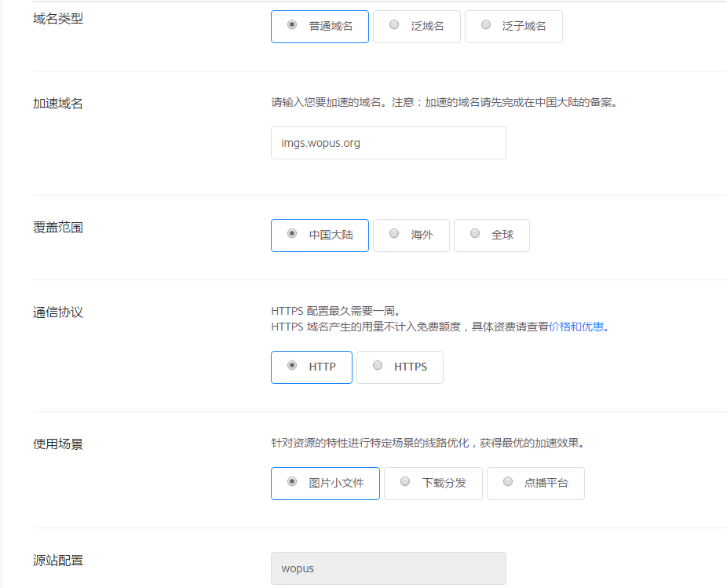
Task: Switch communication protocol to HTTPS
Action: coord(400,367)
